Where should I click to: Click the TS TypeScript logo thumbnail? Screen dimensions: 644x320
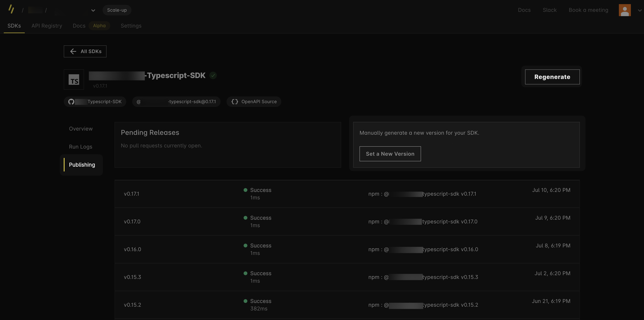(74, 80)
